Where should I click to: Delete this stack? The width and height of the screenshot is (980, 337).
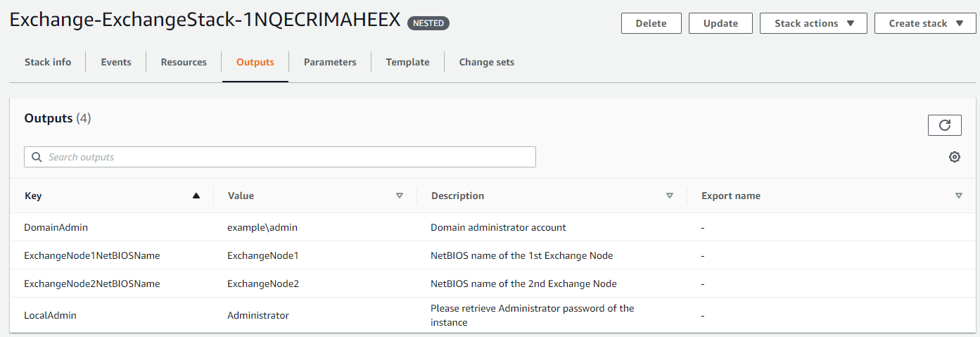click(x=651, y=23)
